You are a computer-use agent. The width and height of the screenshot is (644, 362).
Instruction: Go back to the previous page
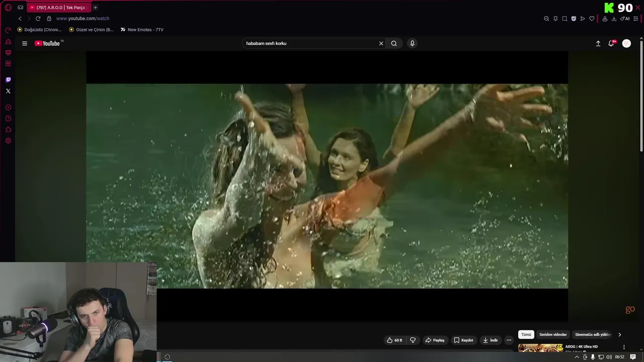[x=20, y=19]
